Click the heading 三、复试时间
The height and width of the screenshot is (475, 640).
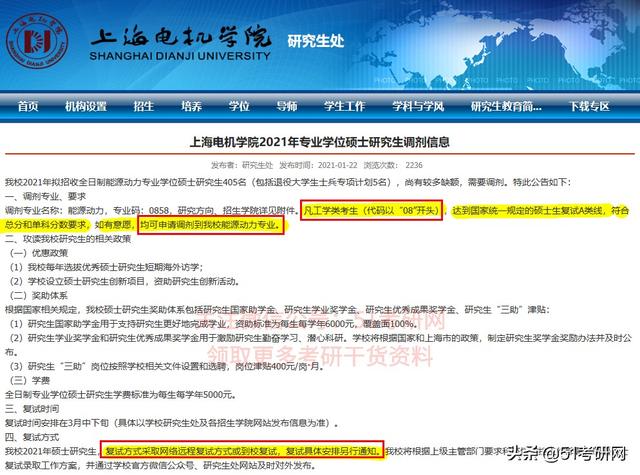[32, 409]
